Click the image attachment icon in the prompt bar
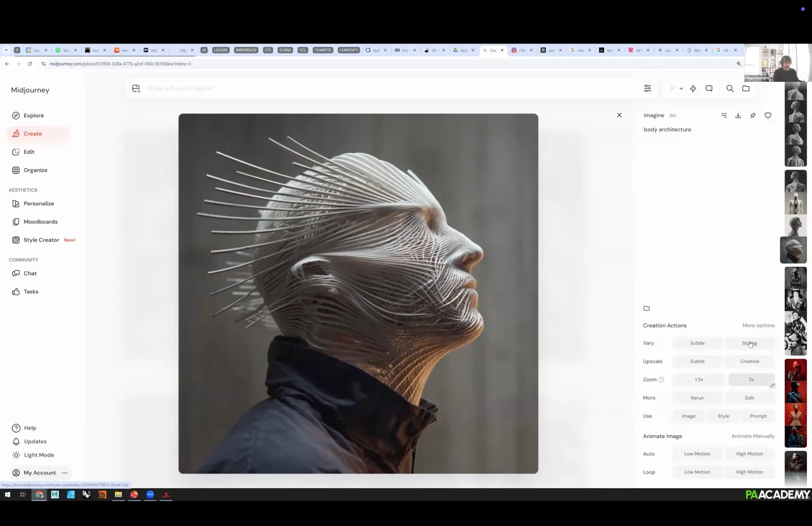Viewport: 812px width, 526px height. tap(136, 89)
